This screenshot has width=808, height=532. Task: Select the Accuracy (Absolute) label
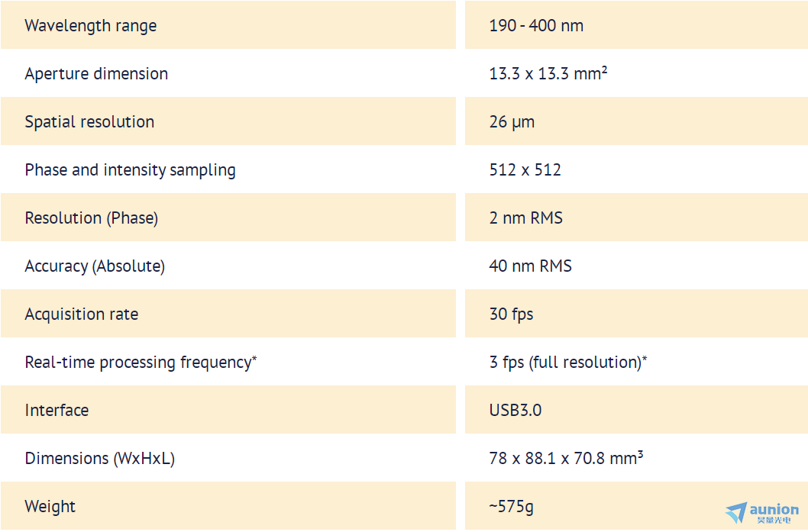(95, 266)
